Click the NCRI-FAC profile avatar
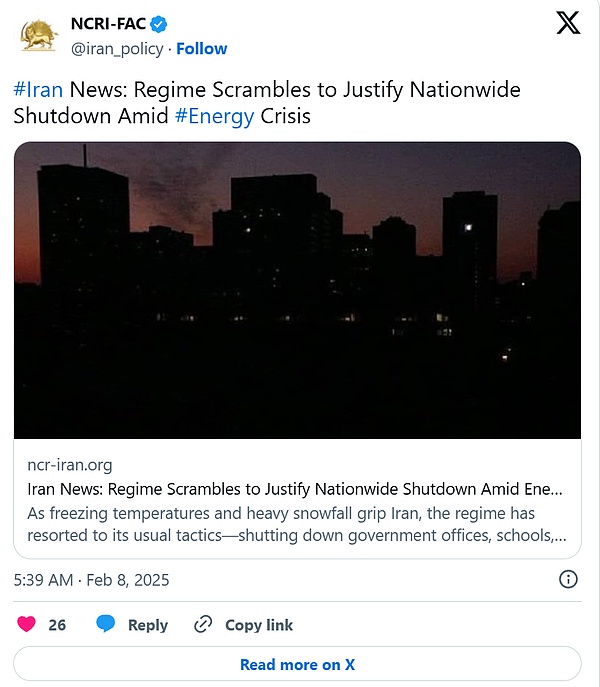Viewport: 600px width, 687px height. (39, 35)
